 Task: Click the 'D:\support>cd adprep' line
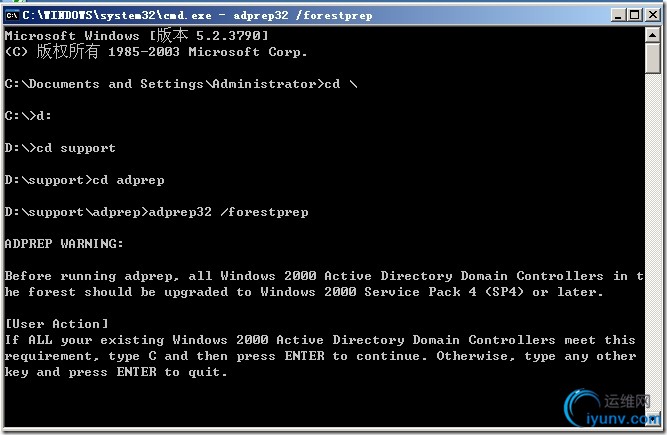84,180
